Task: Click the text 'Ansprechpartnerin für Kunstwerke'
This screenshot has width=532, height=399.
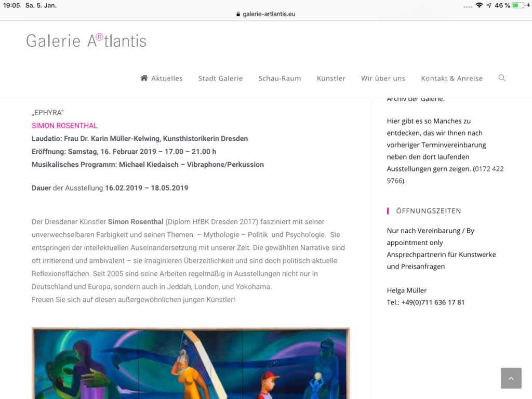Action: coord(442,255)
